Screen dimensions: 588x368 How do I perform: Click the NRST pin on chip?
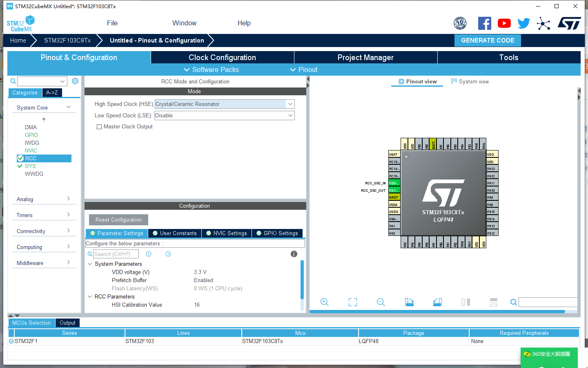394,197
